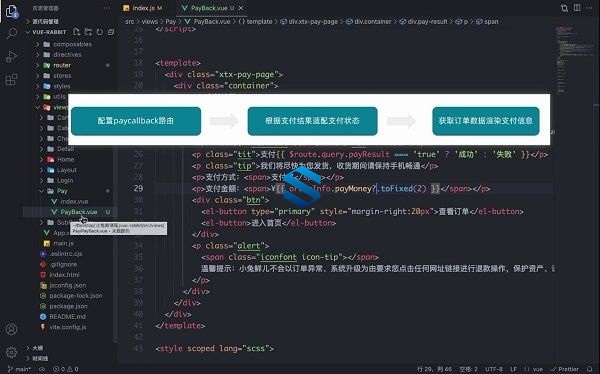This screenshot has height=374, width=600.
Task: Refresh the explorer file tree
Action: 99,32
